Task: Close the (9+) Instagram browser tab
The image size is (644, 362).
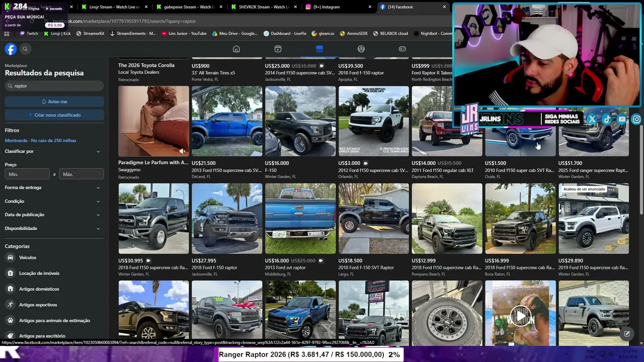Action: point(370,7)
